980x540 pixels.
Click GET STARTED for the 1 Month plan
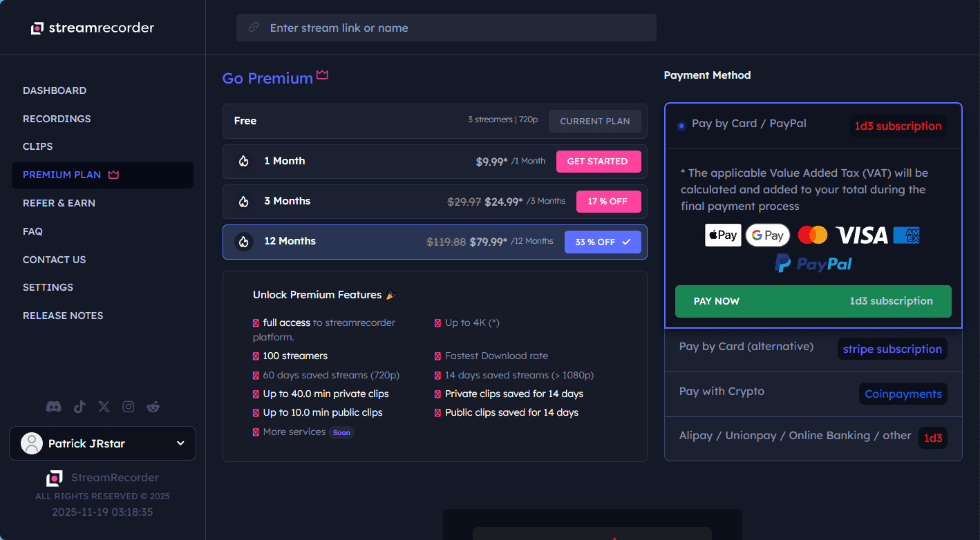[598, 162]
